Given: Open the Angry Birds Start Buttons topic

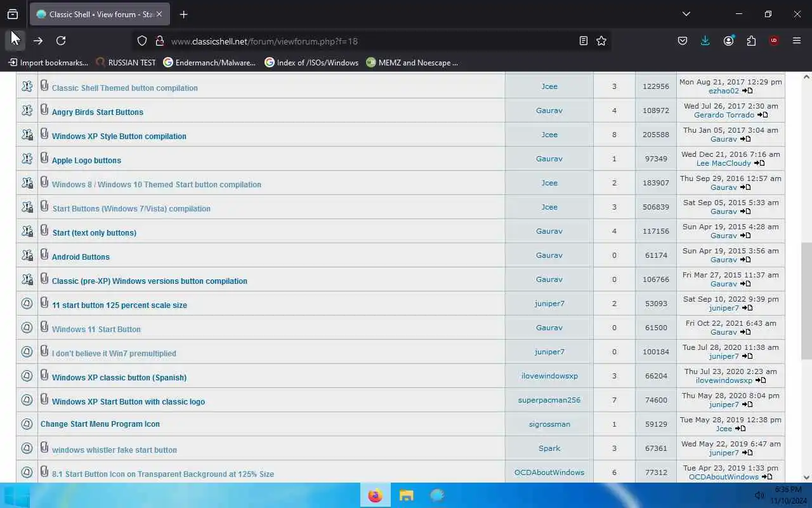Looking at the screenshot, I should [x=98, y=112].
